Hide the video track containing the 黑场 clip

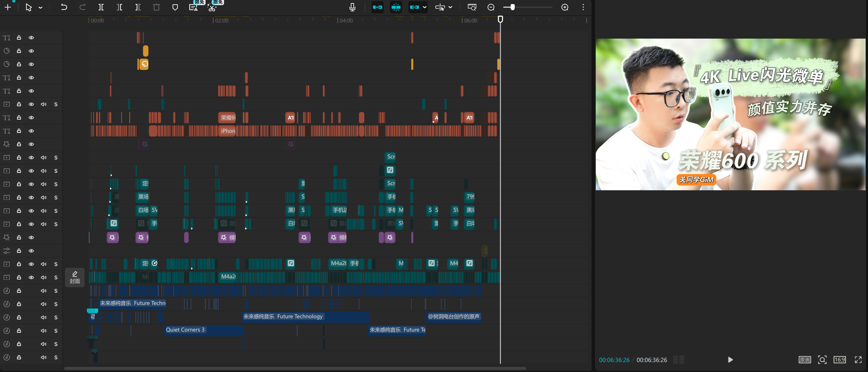point(31,197)
